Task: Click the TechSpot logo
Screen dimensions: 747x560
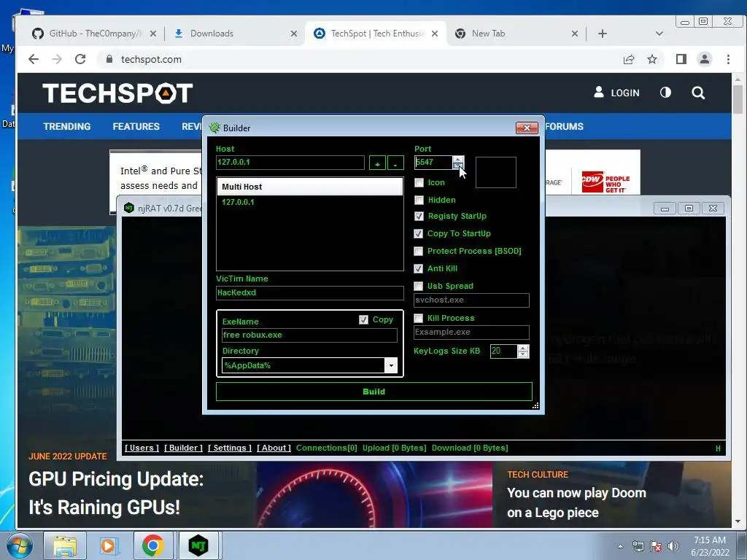Action: pos(117,93)
